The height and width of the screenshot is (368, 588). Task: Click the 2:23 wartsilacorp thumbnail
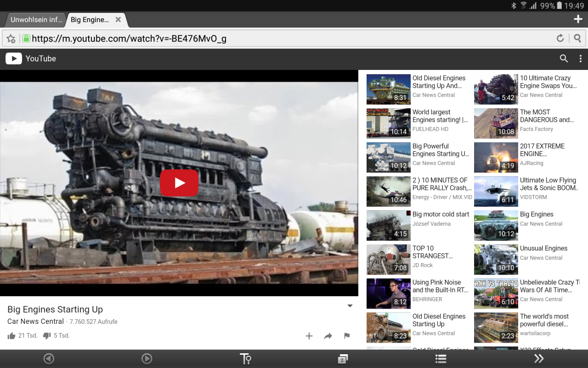pos(496,328)
